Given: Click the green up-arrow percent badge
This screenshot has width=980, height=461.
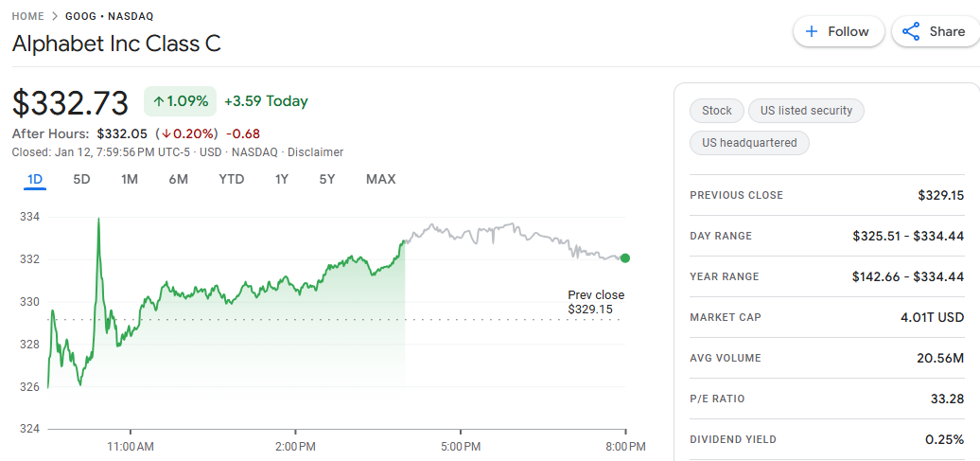Looking at the screenshot, I should 181,101.
